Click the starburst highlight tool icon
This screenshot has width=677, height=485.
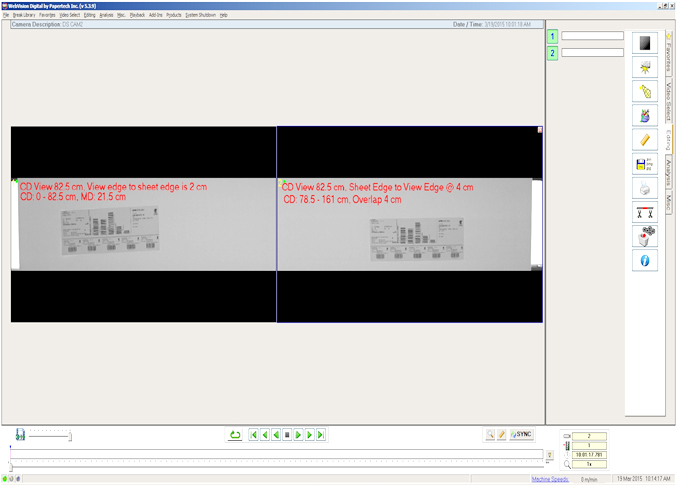pos(645,67)
